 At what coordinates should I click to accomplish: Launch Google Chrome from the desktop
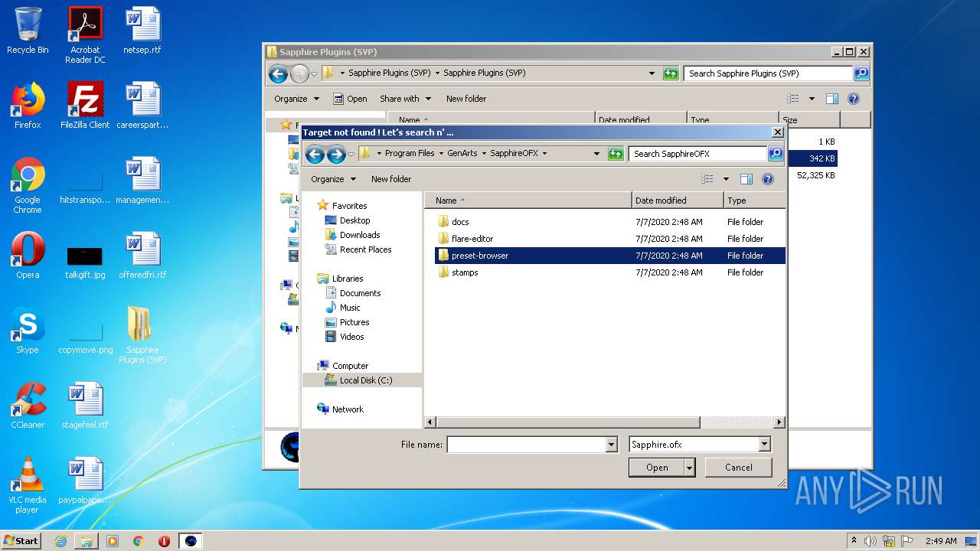point(28,185)
